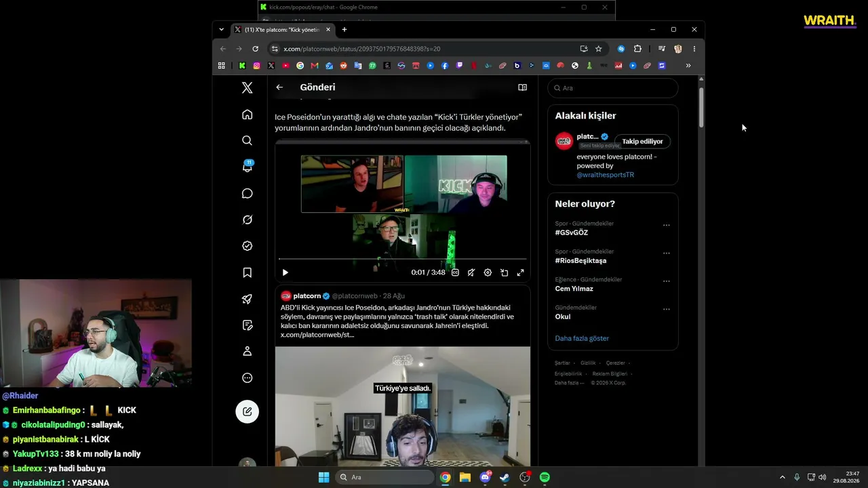The image size is (868, 488).
Task: Play the embedded video
Action: tap(285, 272)
